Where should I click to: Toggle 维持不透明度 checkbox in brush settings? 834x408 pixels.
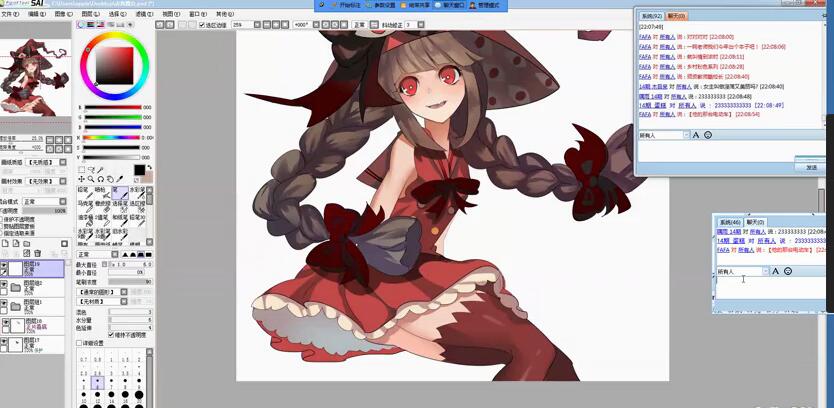(x=111, y=335)
